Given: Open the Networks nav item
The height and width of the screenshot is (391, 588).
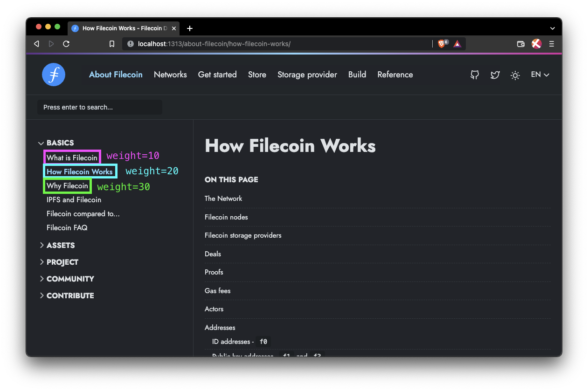Looking at the screenshot, I should 170,75.
